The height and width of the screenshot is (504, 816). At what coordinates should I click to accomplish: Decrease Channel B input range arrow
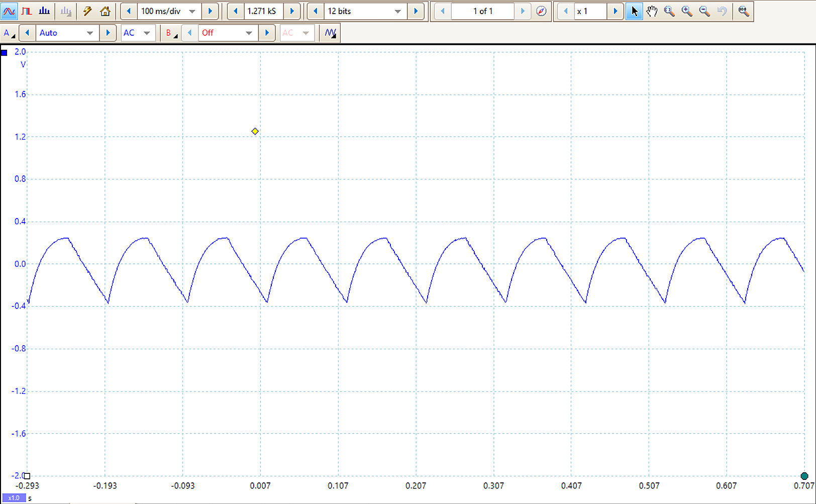(189, 33)
